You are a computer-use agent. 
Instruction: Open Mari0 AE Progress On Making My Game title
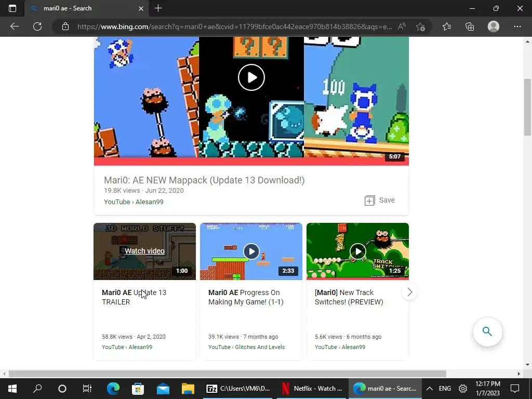[x=246, y=297]
